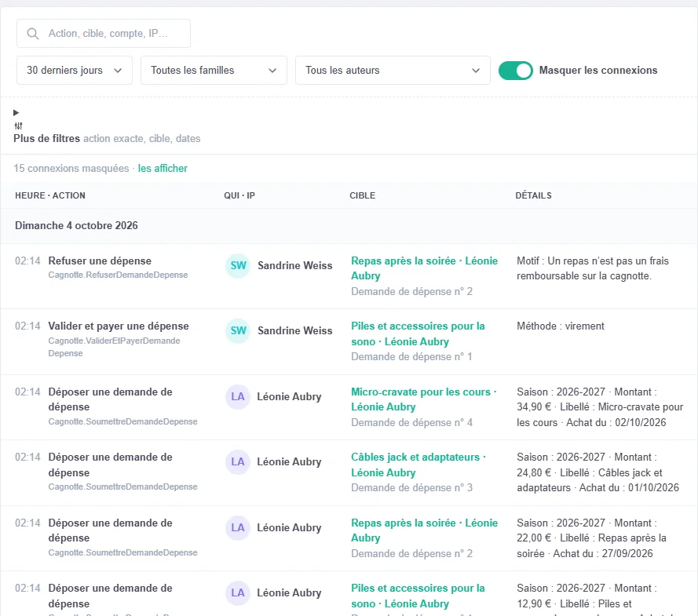The width and height of the screenshot is (698, 616).
Task: Click the "Demande de dépense n° 3" text
Action: click(x=411, y=488)
